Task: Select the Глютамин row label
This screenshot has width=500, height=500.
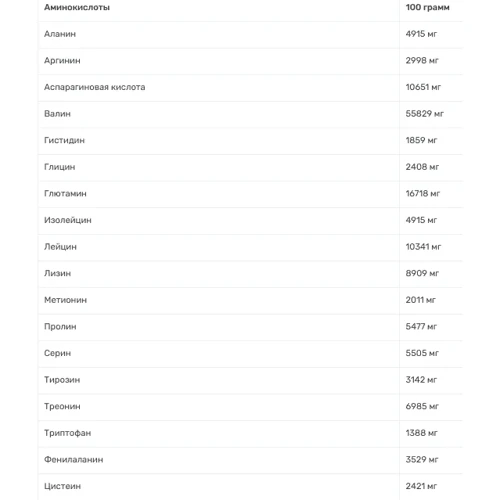Action: 65,194
